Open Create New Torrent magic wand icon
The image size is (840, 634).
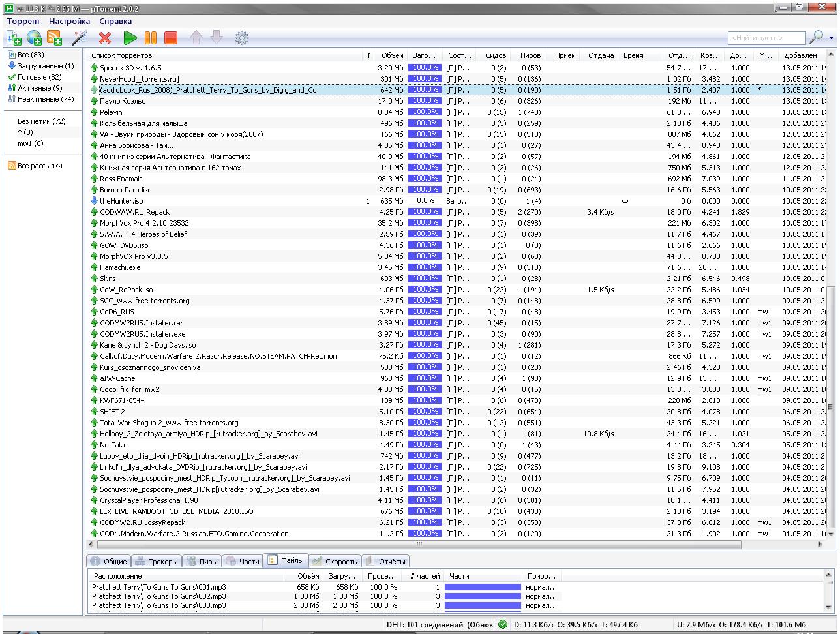coord(80,38)
